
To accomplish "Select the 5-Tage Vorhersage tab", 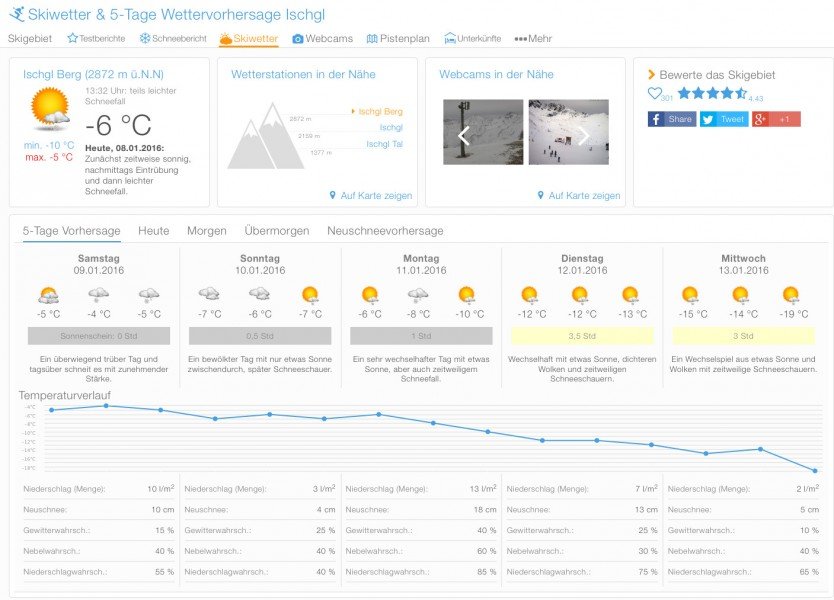I will click(71, 231).
